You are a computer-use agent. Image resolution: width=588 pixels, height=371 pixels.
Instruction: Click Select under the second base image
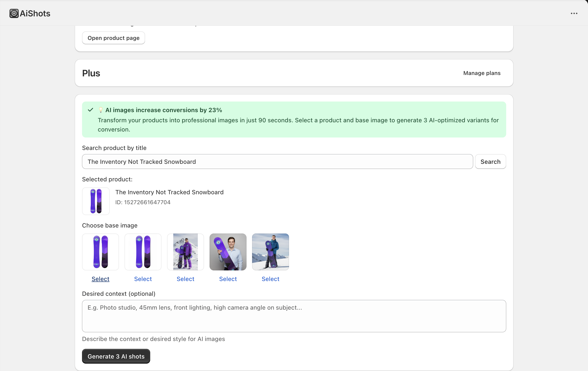click(143, 279)
